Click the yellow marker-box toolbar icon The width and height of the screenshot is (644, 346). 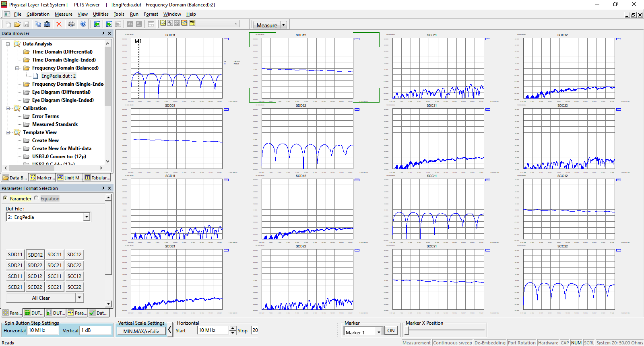coord(163,23)
